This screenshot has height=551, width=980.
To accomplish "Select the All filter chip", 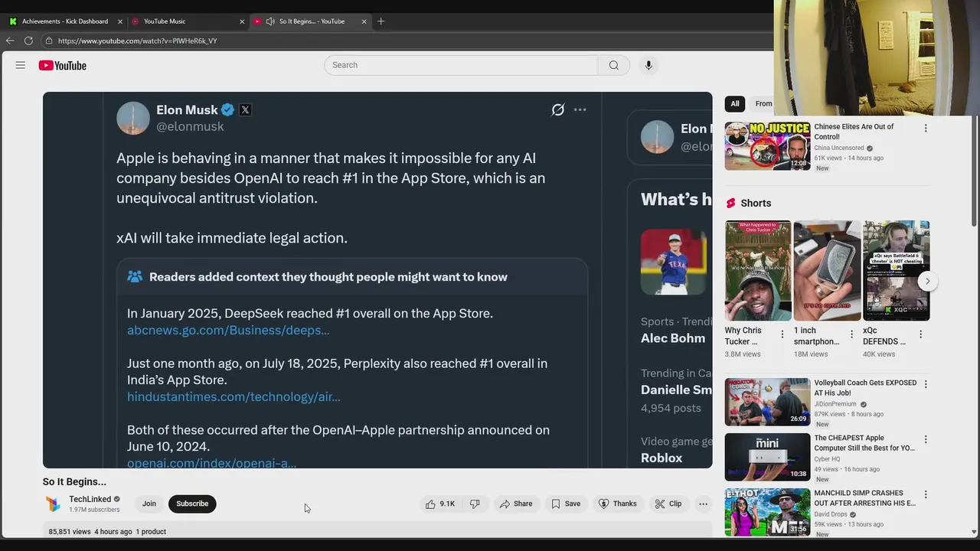I will [735, 103].
